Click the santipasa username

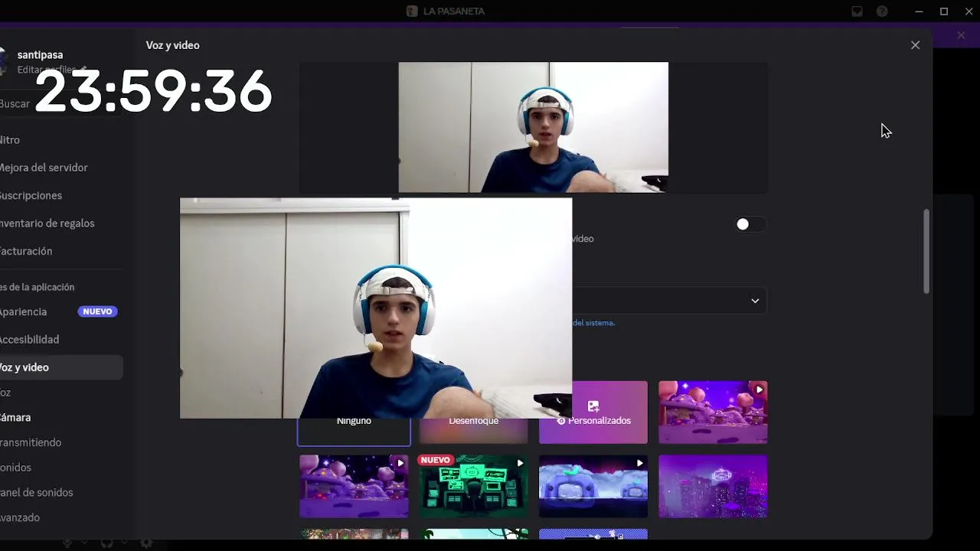click(40, 55)
